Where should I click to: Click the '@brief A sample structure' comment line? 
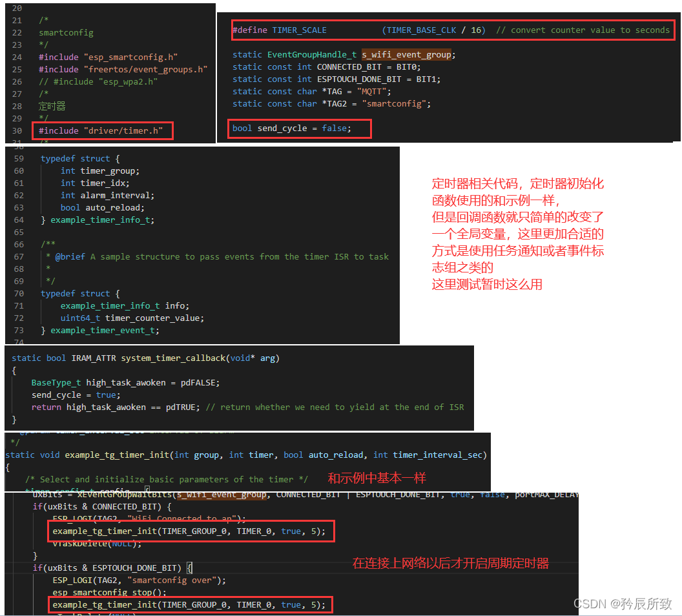(217, 256)
